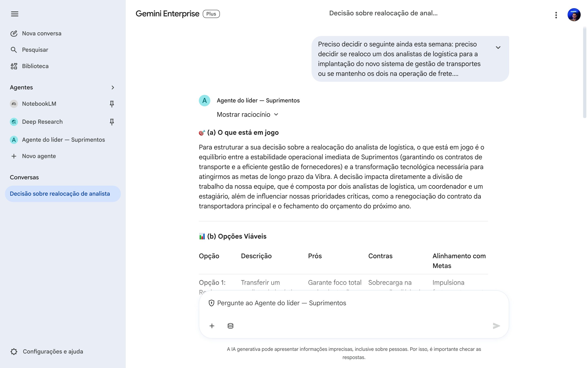Click the send arrow button

[x=496, y=326]
